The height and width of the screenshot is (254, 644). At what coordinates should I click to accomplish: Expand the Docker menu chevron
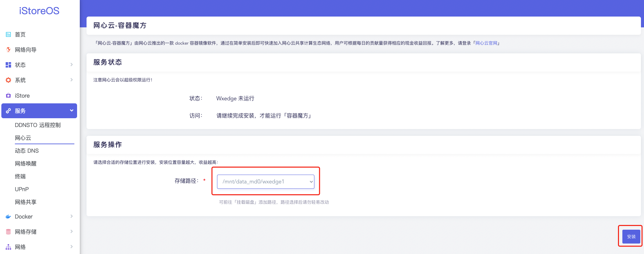(72, 216)
